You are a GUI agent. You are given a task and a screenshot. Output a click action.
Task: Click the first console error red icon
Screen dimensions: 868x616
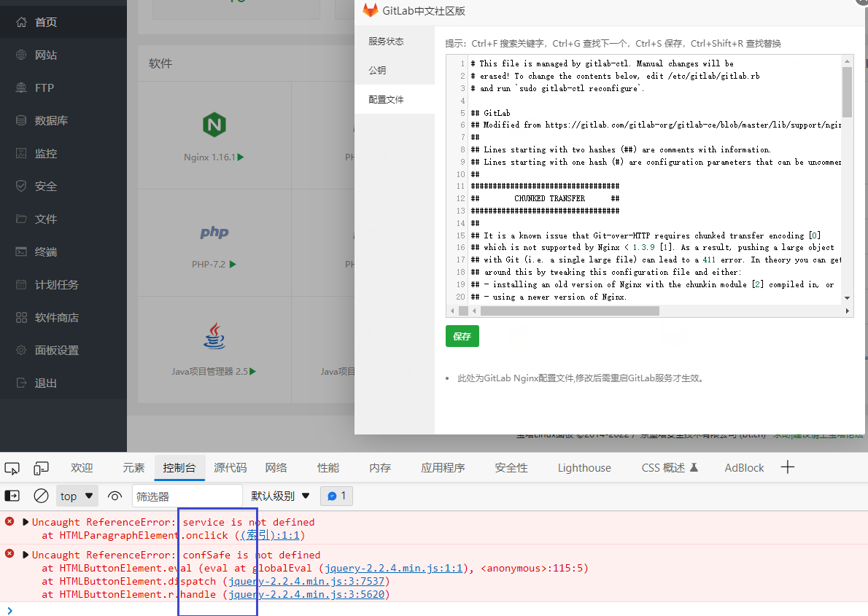[9, 521]
